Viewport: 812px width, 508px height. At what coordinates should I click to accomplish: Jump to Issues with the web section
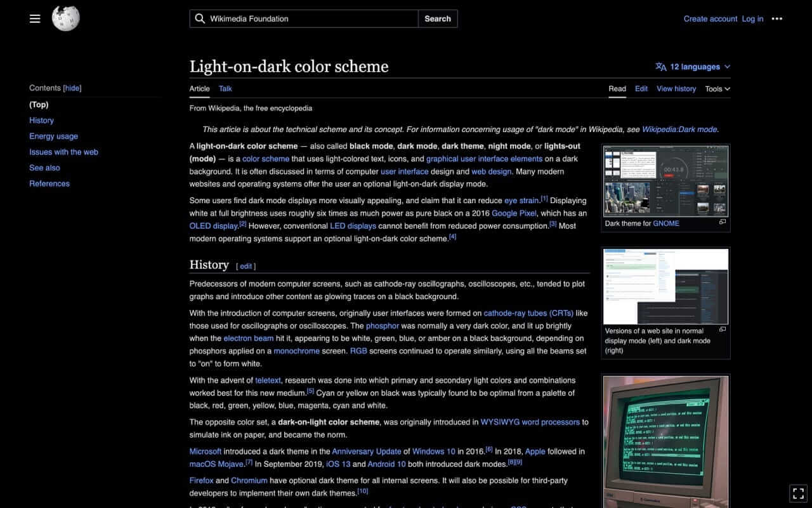pos(63,152)
